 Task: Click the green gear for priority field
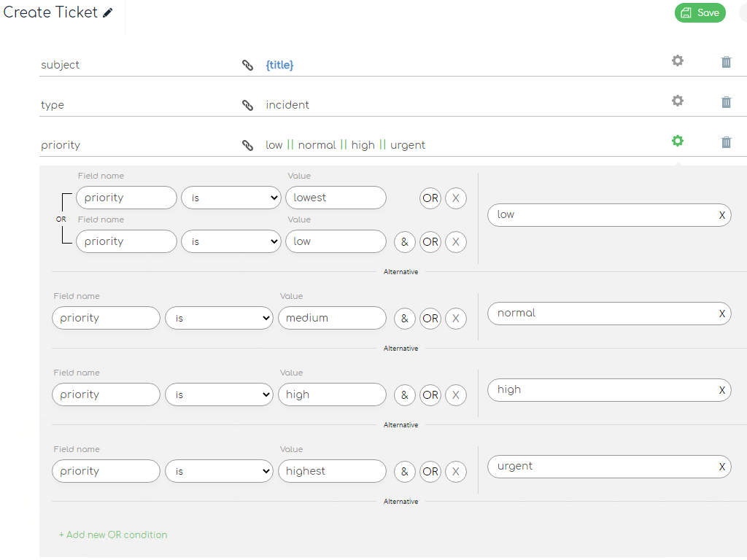coord(678,141)
